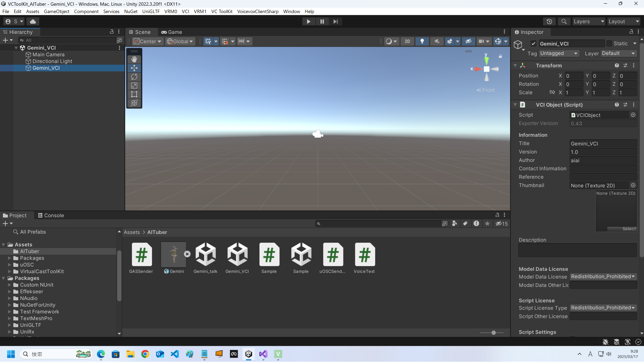Open Visual Studio from taskbar
The width and height of the screenshot is (644, 362).
click(263, 354)
